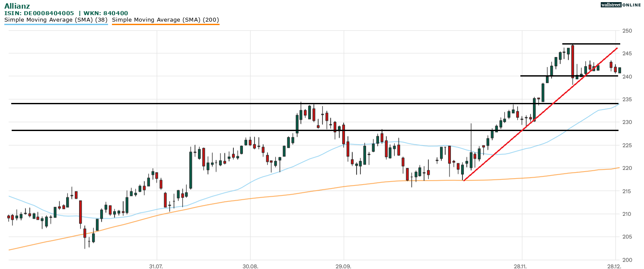Click the Allianz chart title
Screen dimensions: 644x269
pos(17,6)
